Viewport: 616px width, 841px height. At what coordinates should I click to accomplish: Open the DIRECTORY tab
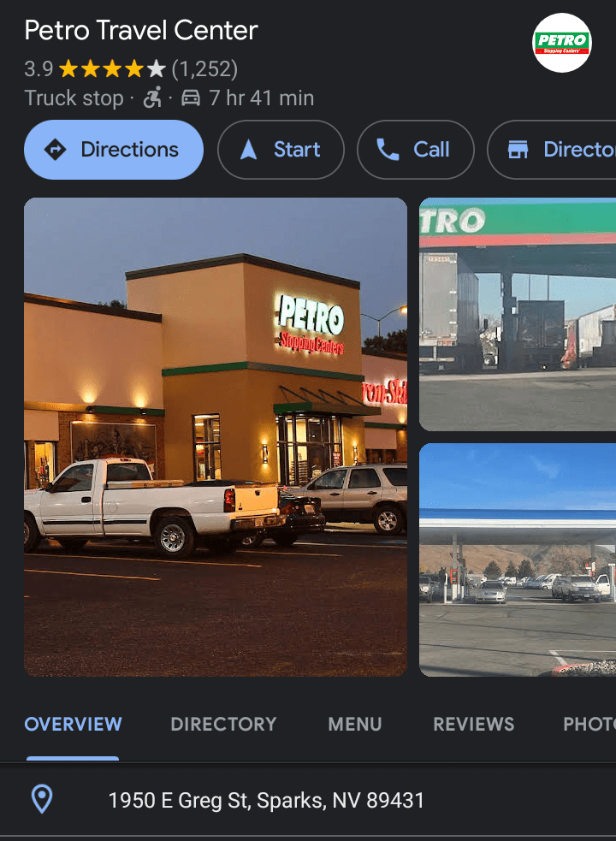[x=223, y=725]
